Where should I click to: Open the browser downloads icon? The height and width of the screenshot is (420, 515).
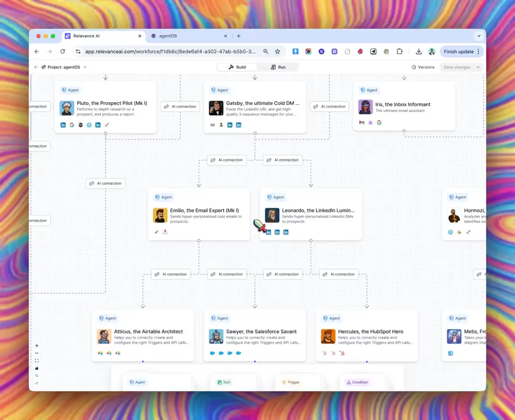coord(419,51)
